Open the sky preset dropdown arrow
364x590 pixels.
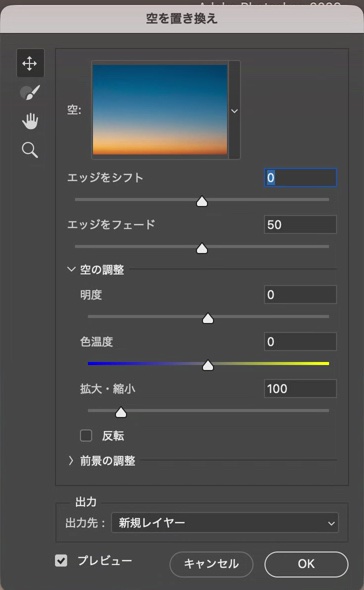(x=235, y=111)
